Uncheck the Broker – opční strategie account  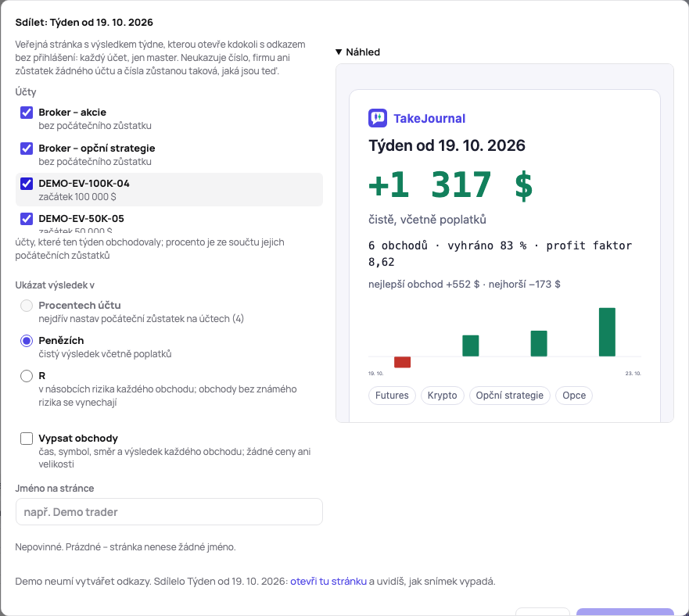(x=27, y=149)
